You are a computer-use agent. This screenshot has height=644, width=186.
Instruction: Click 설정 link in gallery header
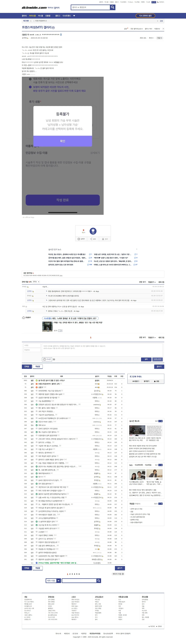pos(126,29)
